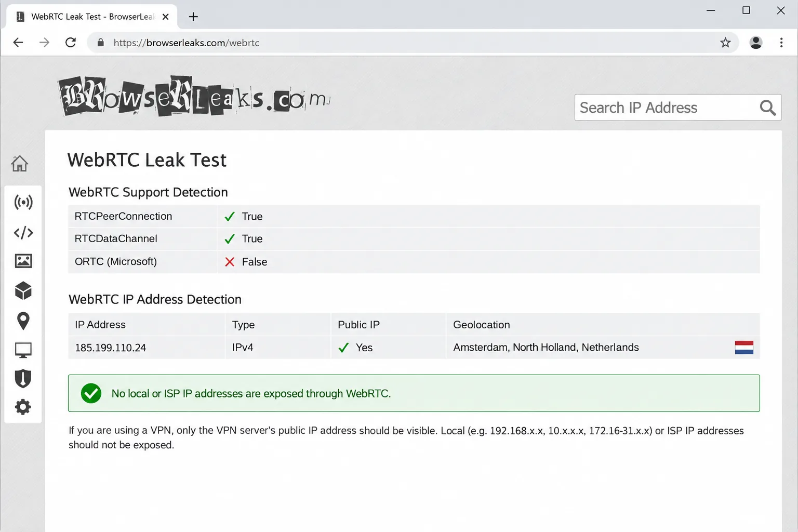Image resolution: width=798 pixels, height=532 pixels.
Task: Click the search magnifier icon
Action: click(x=767, y=108)
